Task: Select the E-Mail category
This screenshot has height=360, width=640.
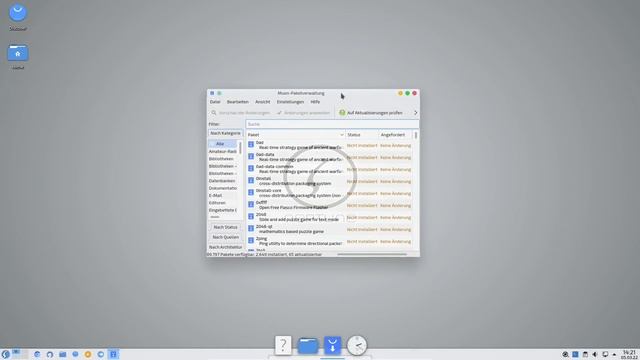Action: click(222, 196)
